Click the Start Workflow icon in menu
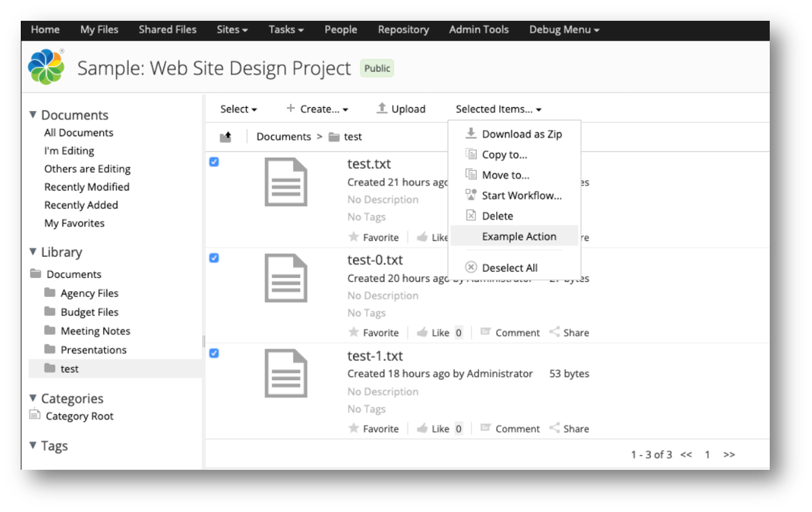This screenshot has height=512, width=812. point(471,195)
